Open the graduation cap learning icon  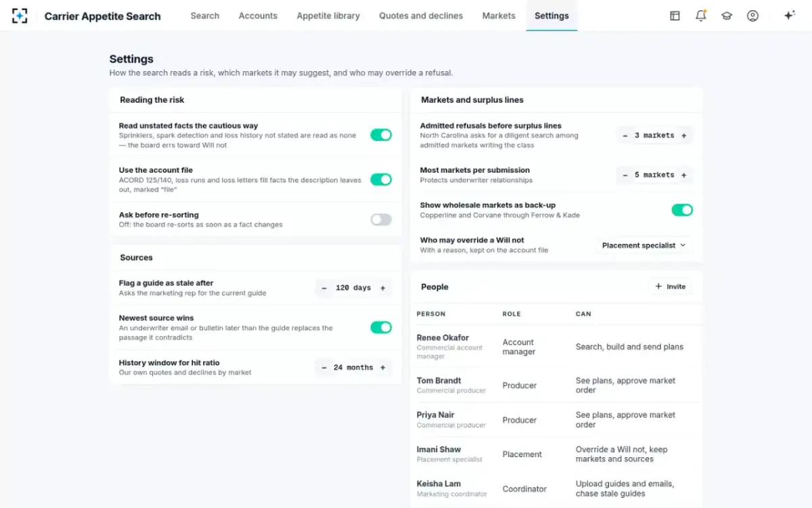727,16
